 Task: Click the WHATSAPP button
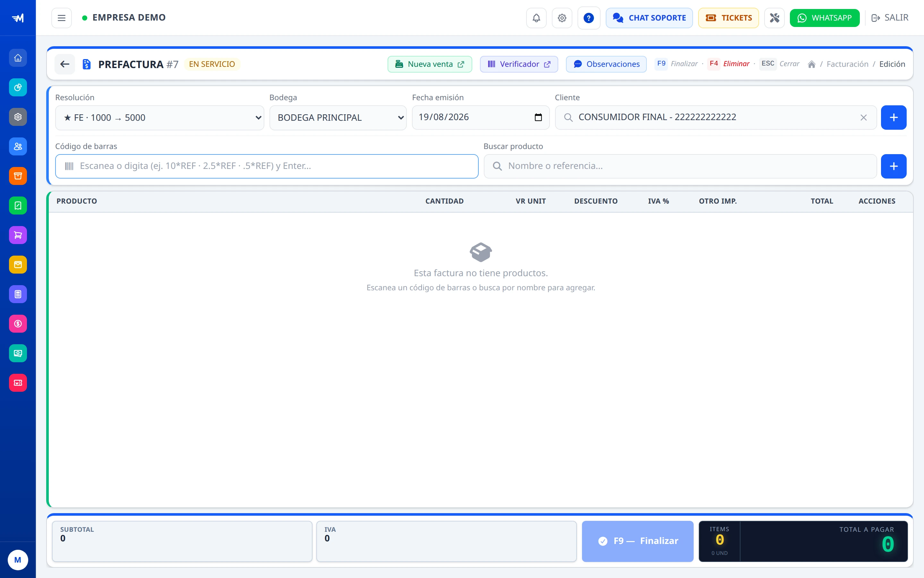point(824,18)
